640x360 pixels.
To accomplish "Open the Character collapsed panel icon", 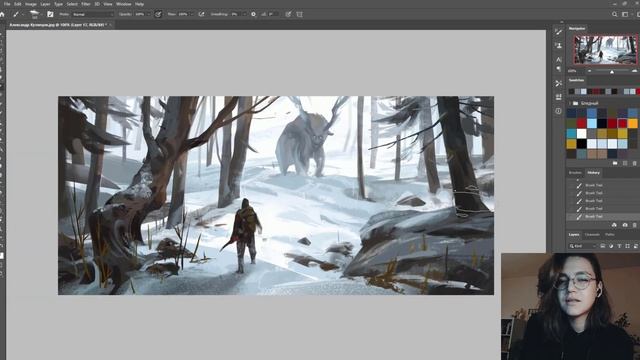I will pos(558,60).
